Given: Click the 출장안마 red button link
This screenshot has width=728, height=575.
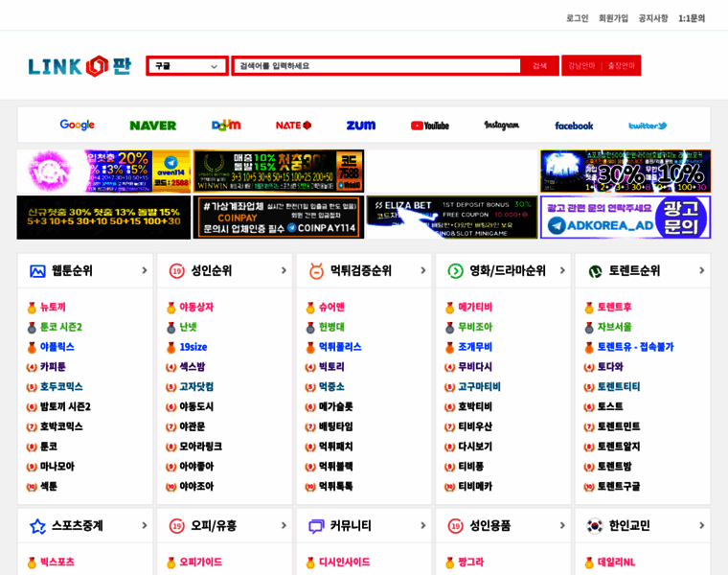Looking at the screenshot, I should point(622,66).
